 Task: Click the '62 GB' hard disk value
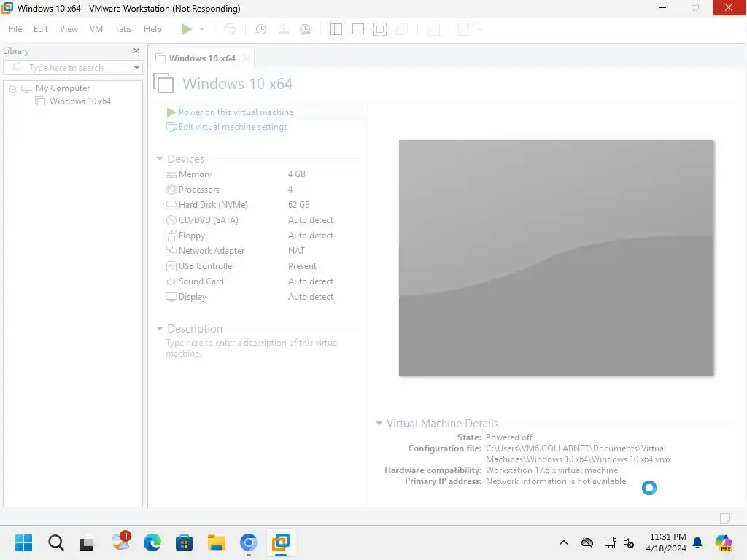pos(298,205)
